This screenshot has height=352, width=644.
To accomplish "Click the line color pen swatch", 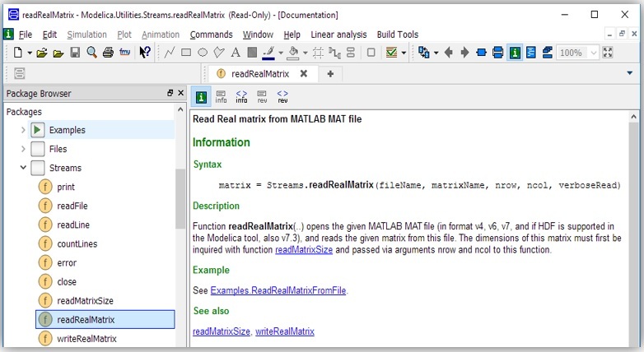I will 268,53.
